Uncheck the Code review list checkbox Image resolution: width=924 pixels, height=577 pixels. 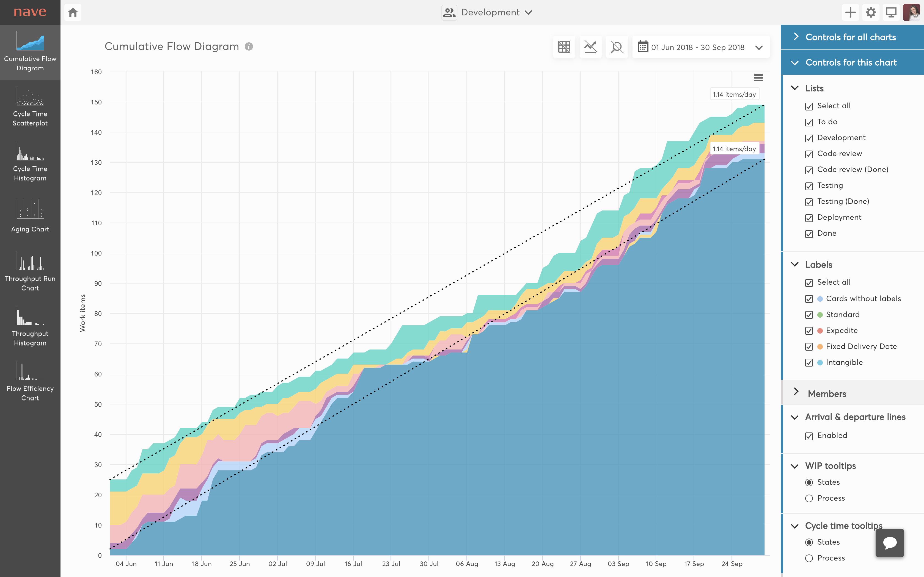[x=809, y=154]
